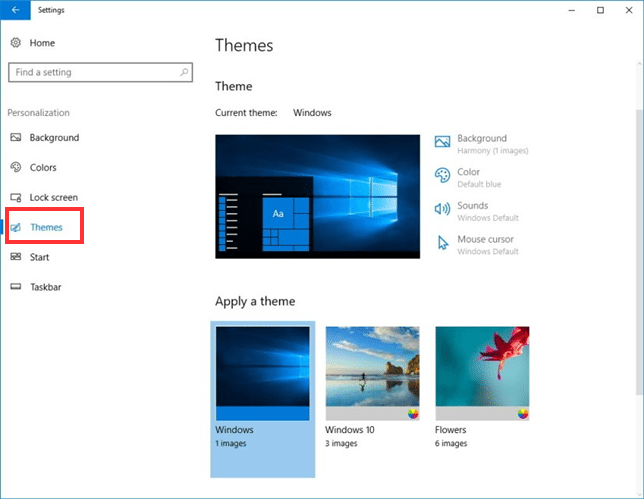Minimize the Settings window

coord(571,10)
